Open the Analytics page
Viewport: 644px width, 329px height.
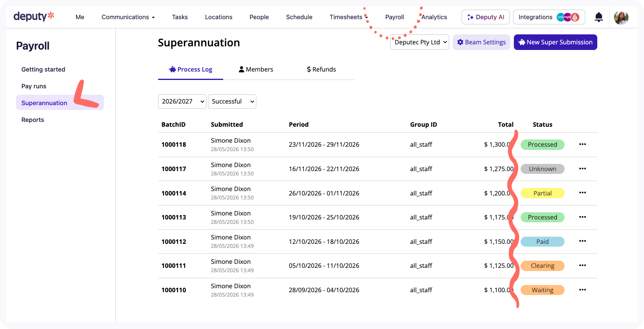coord(434,17)
